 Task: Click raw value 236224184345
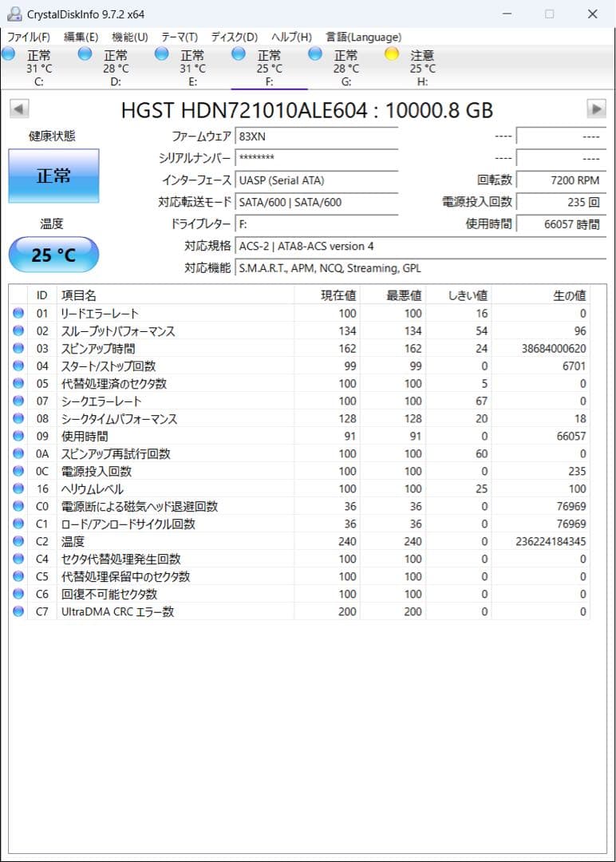[551, 541]
